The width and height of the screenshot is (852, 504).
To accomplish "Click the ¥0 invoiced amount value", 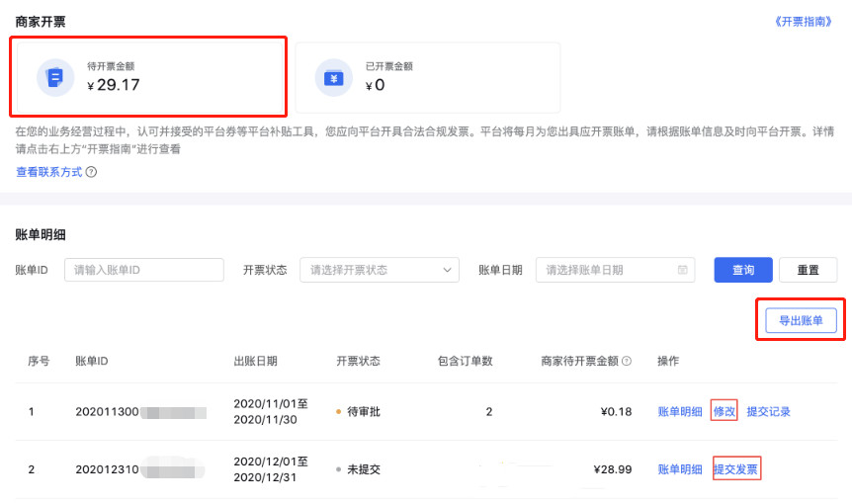I will click(x=376, y=85).
